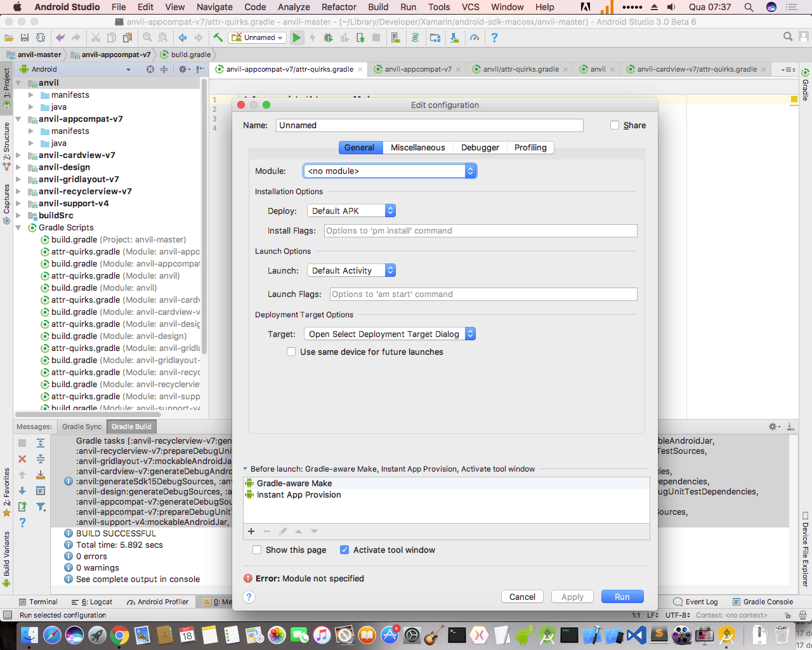Image resolution: width=812 pixels, height=650 pixels.
Task: Click the Make Project hammer icon
Action: tap(218, 37)
